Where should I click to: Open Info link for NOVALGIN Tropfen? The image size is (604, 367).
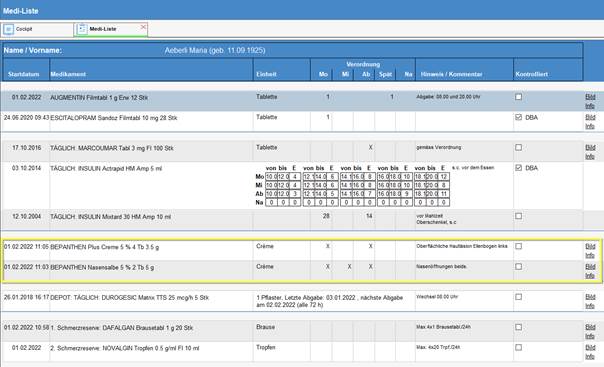pyautogui.click(x=590, y=357)
